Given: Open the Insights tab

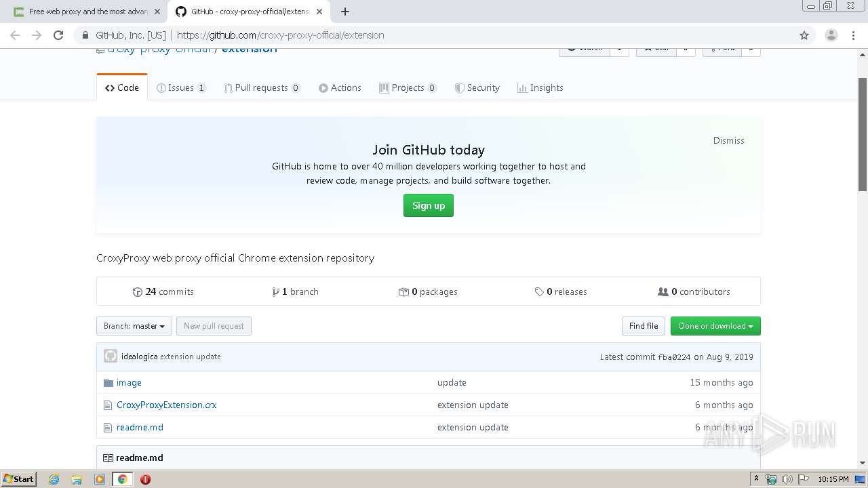Looking at the screenshot, I should pos(540,87).
